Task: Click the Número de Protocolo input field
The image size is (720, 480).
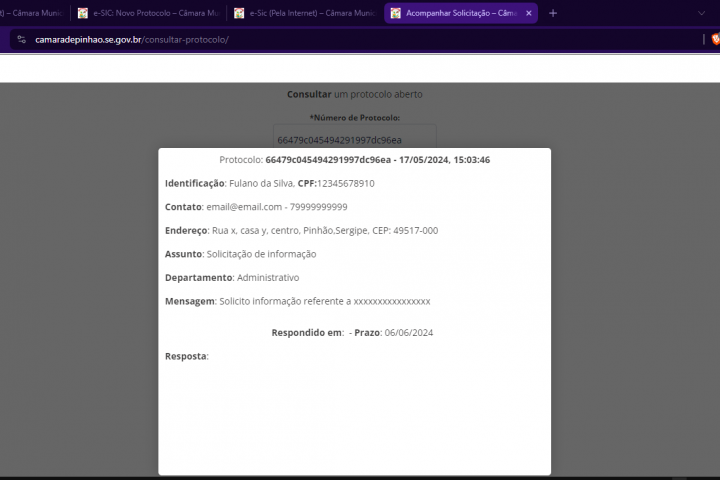Action: click(x=355, y=139)
